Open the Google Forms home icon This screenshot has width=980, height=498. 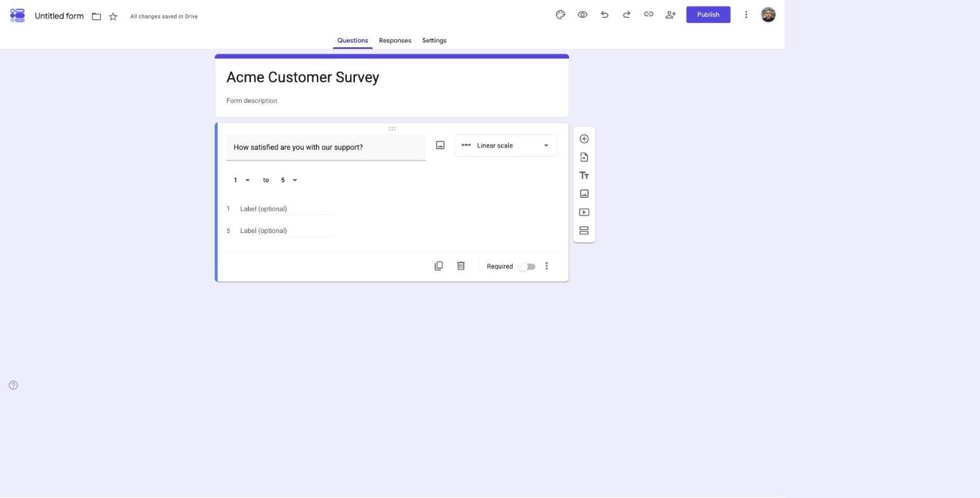pos(18,15)
